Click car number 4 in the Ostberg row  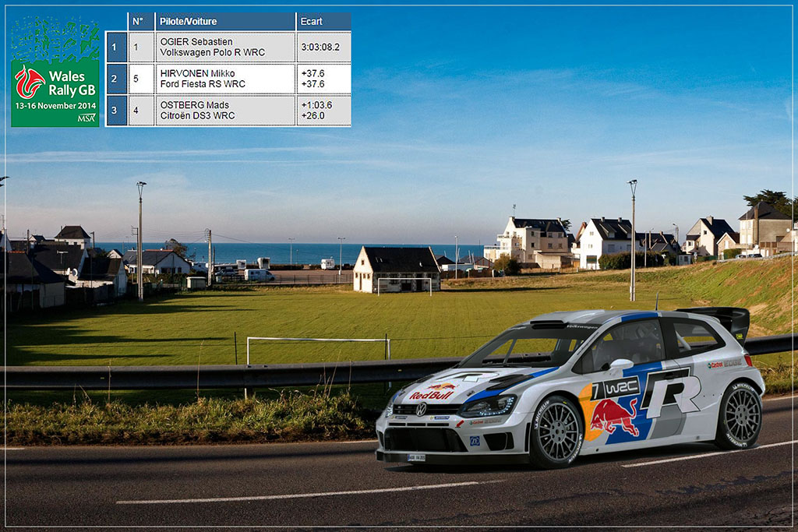[136, 111]
